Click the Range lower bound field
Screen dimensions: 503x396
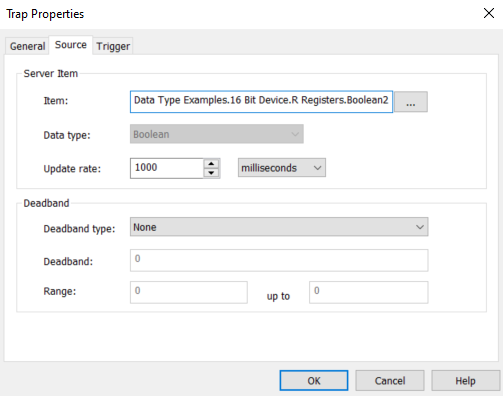(189, 292)
